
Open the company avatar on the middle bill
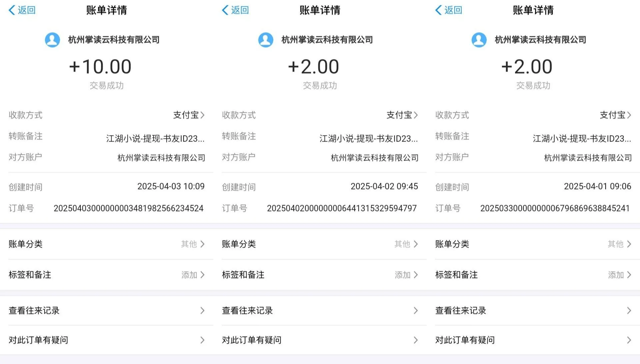[x=266, y=39]
